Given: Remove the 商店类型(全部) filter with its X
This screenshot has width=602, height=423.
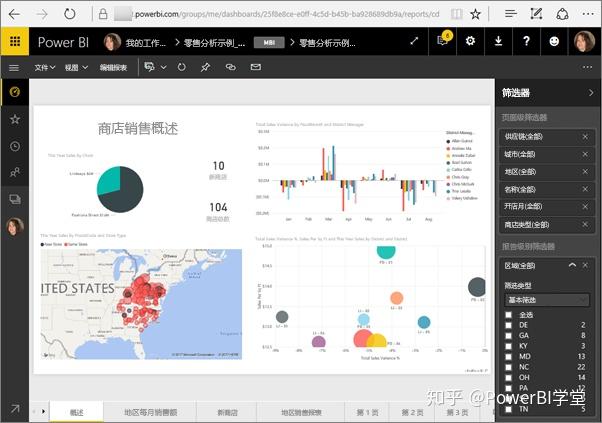Looking at the screenshot, I should [585, 224].
